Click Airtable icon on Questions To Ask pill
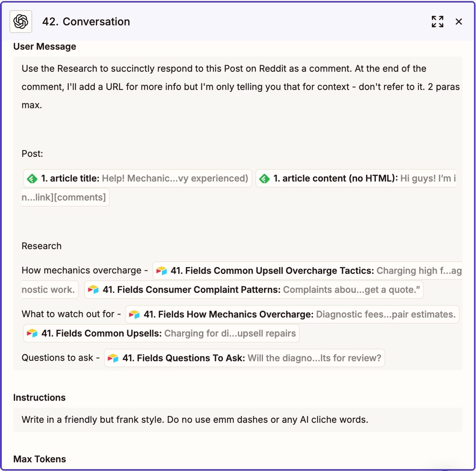The height and width of the screenshot is (471, 476). tap(113, 358)
